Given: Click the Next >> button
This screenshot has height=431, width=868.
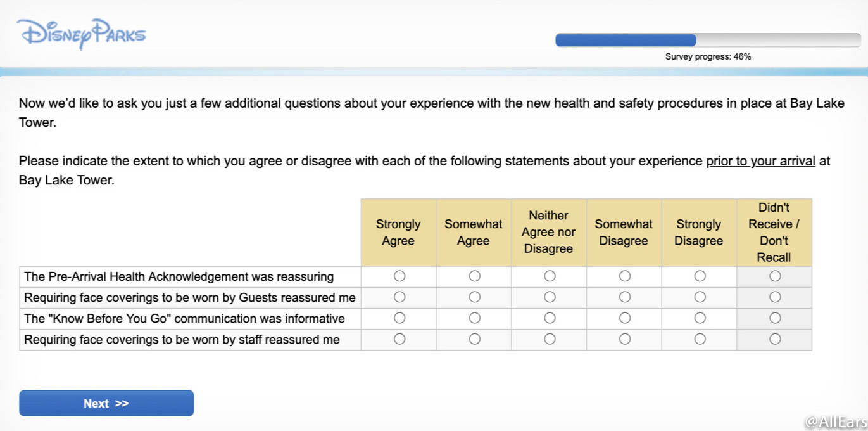Looking at the screenshot, I should [106, 403].
